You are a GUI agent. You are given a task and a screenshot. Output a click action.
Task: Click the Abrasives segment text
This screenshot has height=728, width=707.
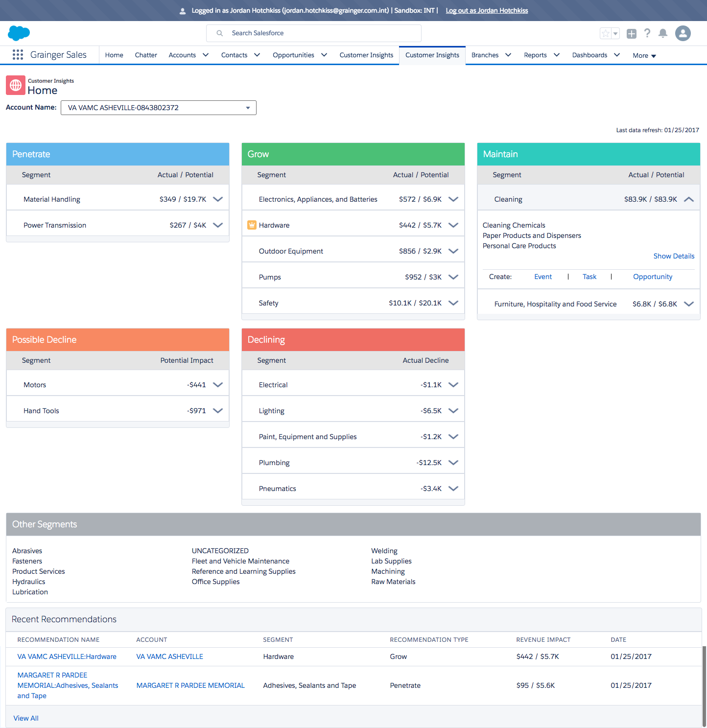[27, 551]
